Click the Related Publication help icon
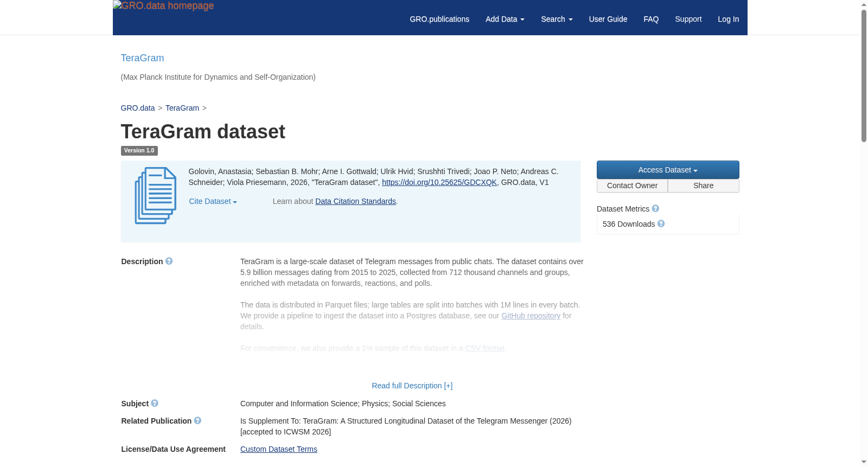 pos(197,421)
